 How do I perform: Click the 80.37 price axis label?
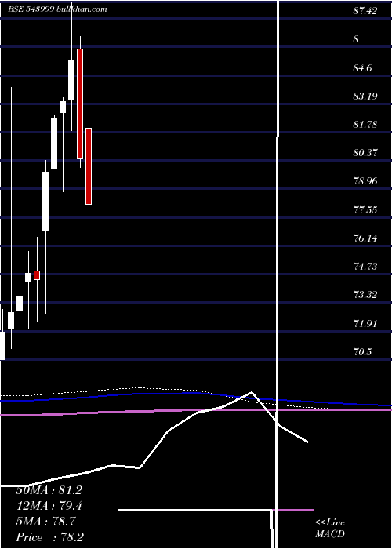point(365,153)
